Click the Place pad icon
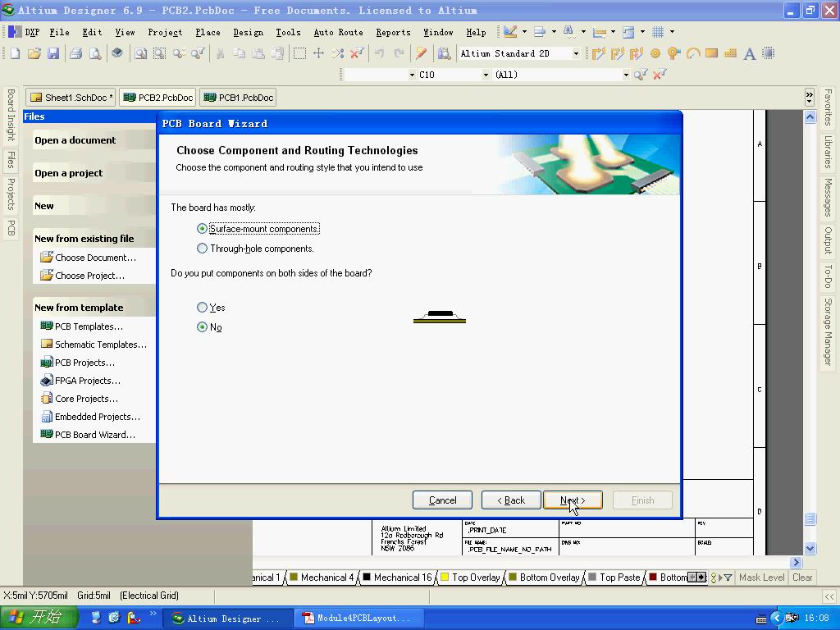 pos(655,53)
